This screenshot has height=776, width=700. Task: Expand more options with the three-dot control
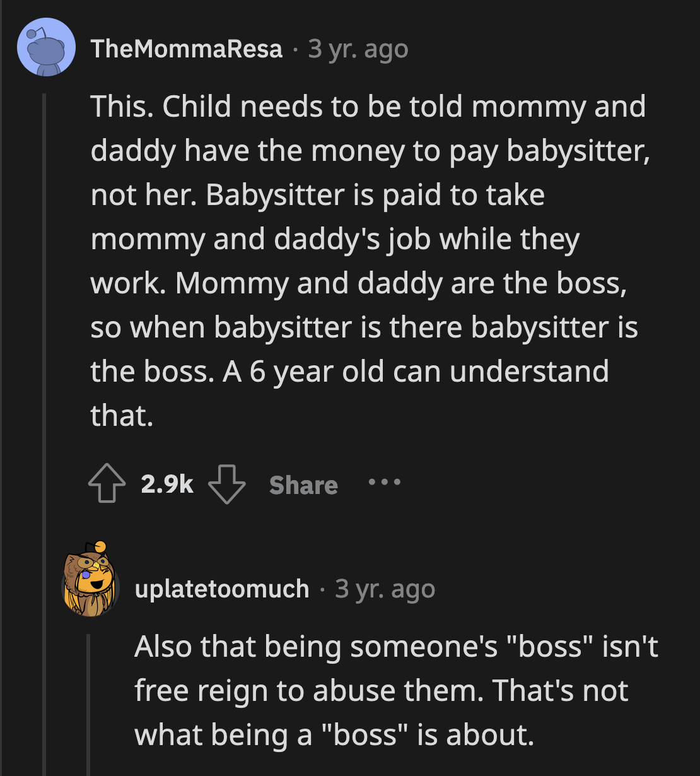click(x=385, y=483)
